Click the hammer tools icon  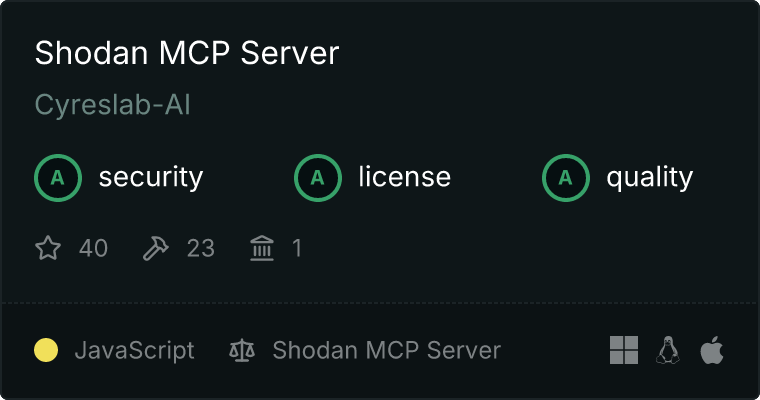tap(156, 248)
